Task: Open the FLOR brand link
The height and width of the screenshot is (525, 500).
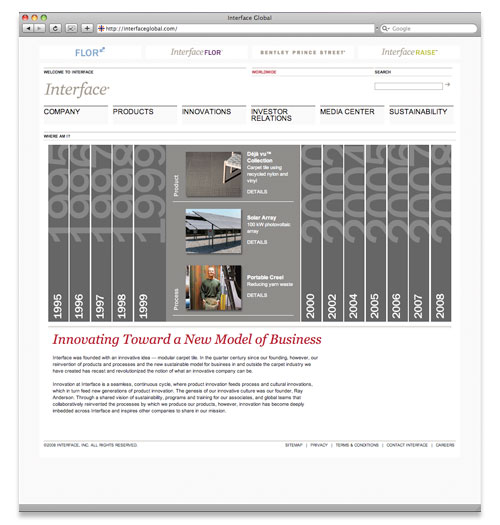Action: (90, 52)
